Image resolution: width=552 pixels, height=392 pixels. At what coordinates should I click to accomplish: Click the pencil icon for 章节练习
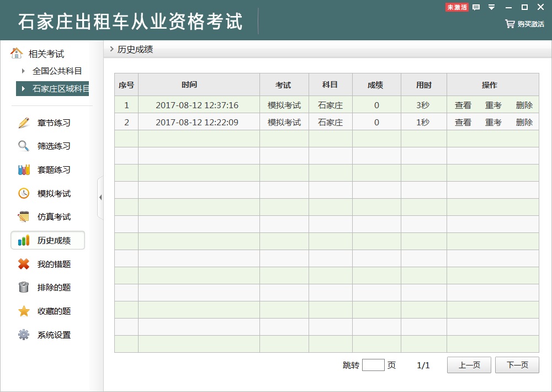point(24,123)
